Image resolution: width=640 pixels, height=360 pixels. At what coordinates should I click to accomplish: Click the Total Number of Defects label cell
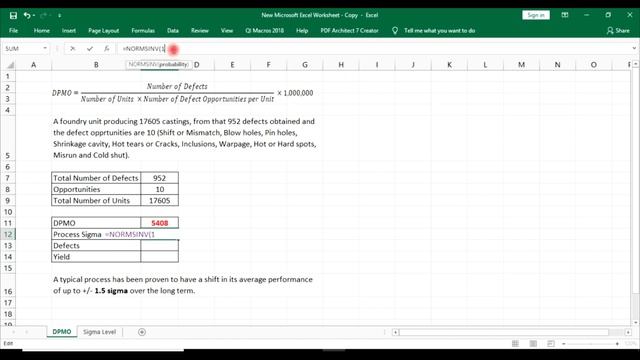coord(96,178)
